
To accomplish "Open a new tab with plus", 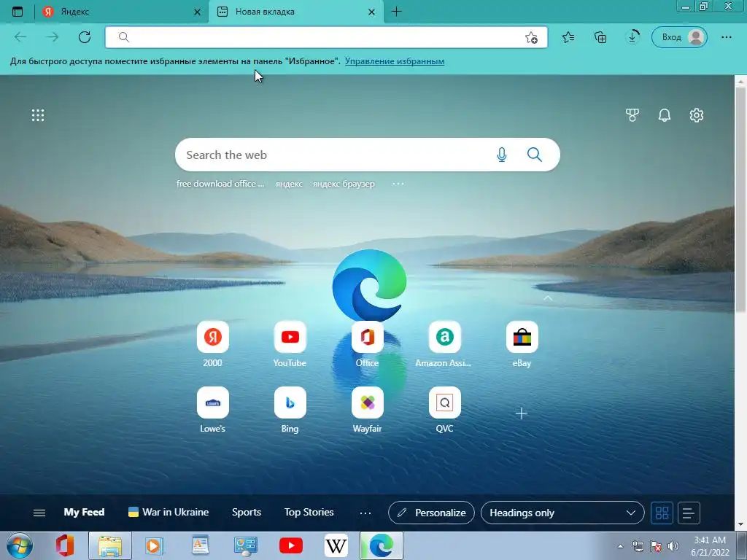I will [x=396, y=12].
